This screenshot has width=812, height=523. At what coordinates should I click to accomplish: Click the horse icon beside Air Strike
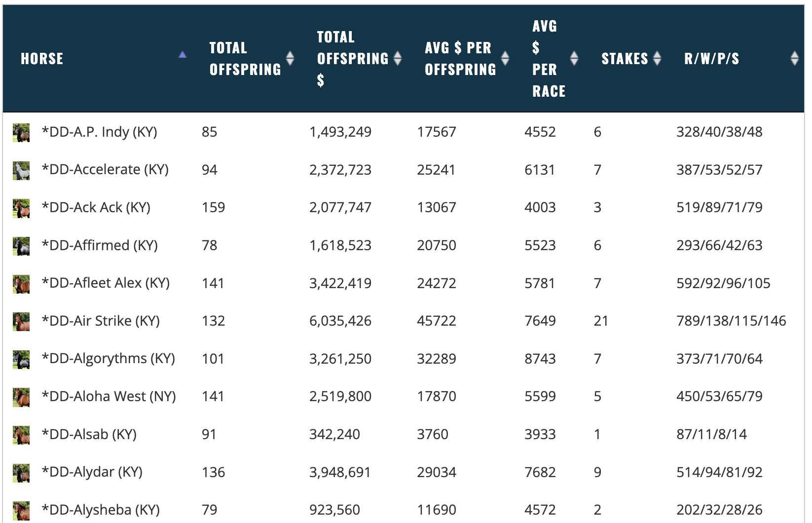tap(21, 322)
